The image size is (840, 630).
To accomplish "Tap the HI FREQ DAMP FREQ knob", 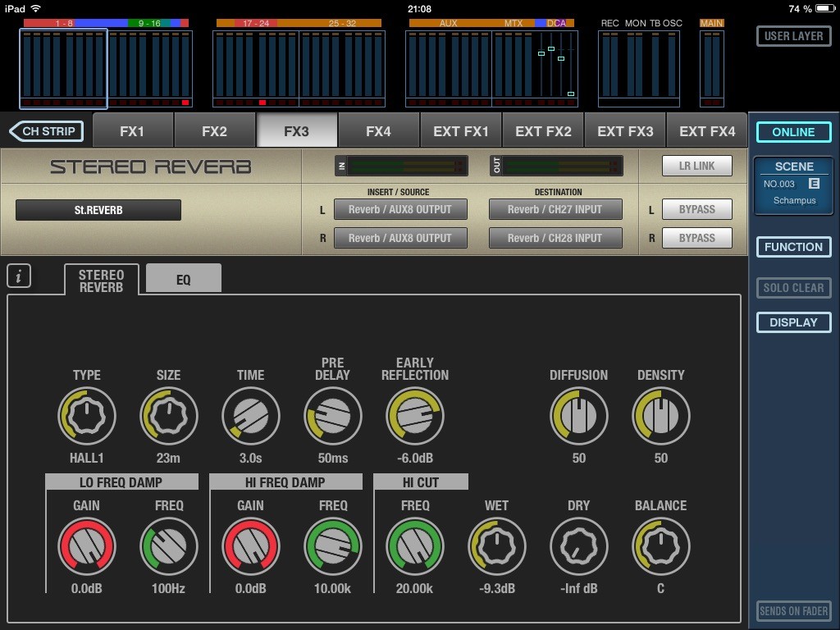I will tap(333, 546).
